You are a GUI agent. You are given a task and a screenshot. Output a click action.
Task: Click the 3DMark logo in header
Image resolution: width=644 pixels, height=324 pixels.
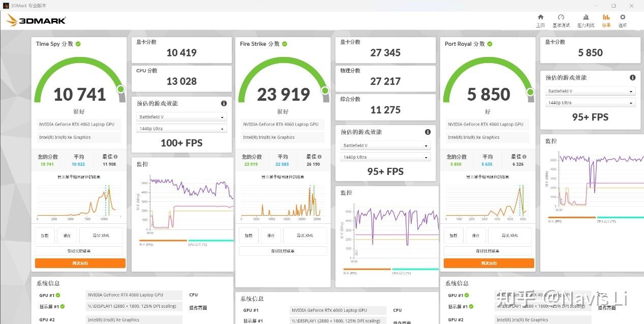click(36, 20)
